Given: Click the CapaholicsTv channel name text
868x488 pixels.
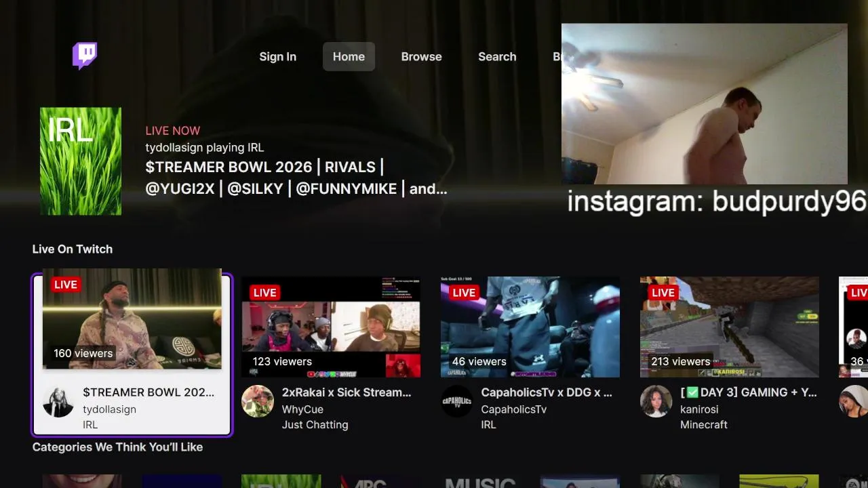Looking at the screenshot, I should tap(514, 409).
